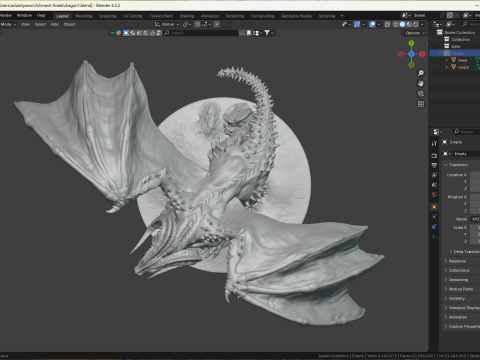Viewport: 480px width, 360px height.
Task: Open the interaction Mode dropdown
Action: click(x=8, y=24)
